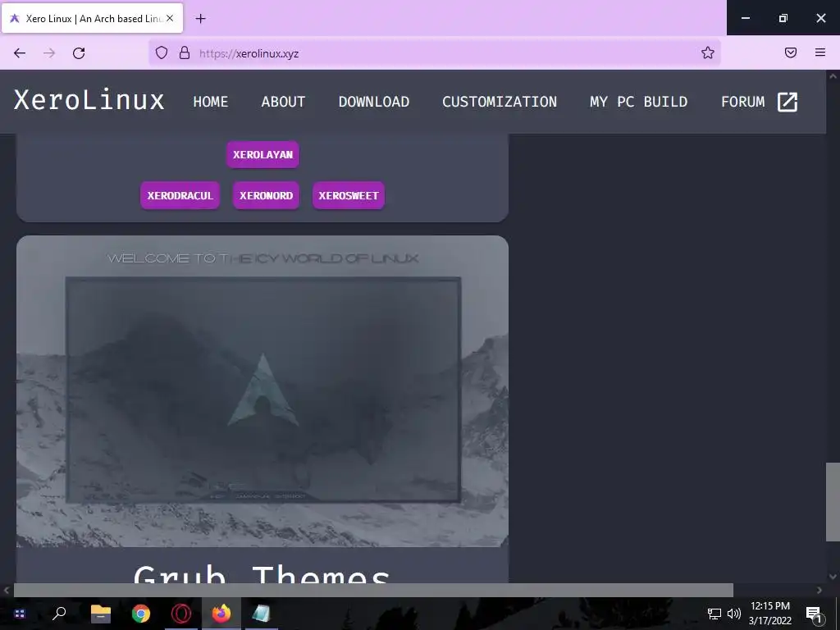The height and width of the screenshot is (630, 840).
Task: Open the Grub theme preview image
Action: (x=262, y=391)
